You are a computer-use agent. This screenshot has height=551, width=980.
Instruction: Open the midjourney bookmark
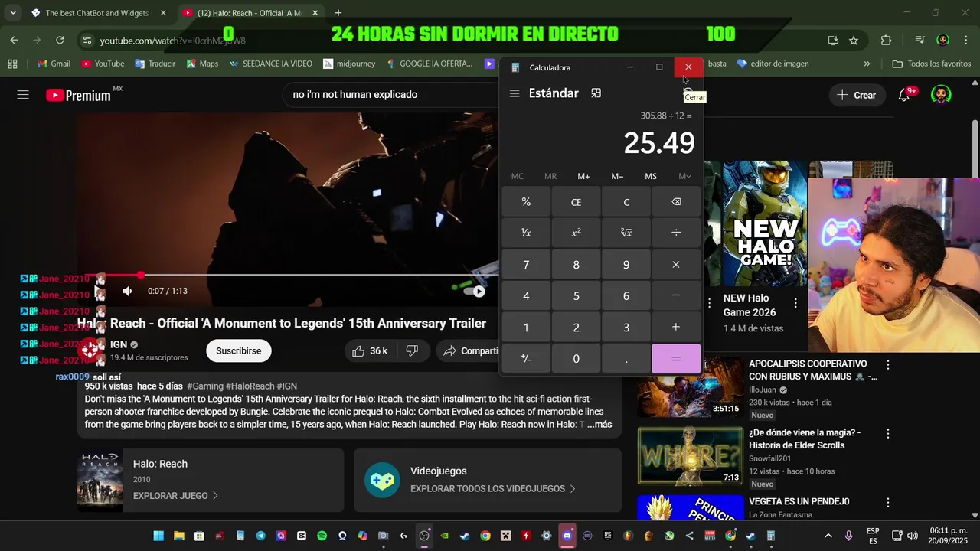pyautogui.click(x=349, y=64)
